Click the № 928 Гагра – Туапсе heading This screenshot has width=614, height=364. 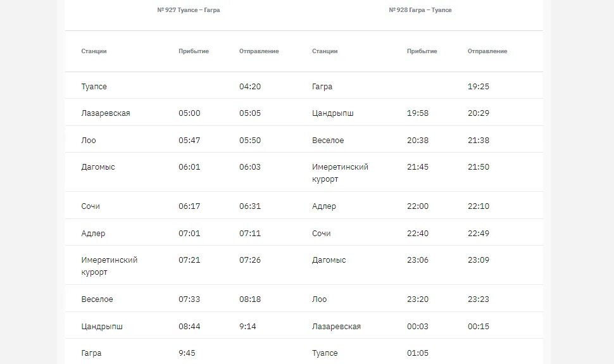tap(420, 10)
